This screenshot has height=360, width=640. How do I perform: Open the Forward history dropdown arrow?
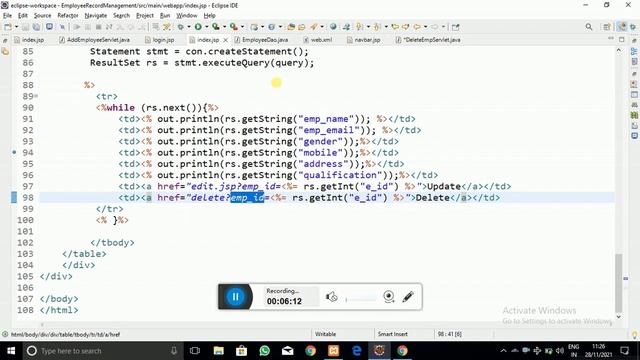443,27
